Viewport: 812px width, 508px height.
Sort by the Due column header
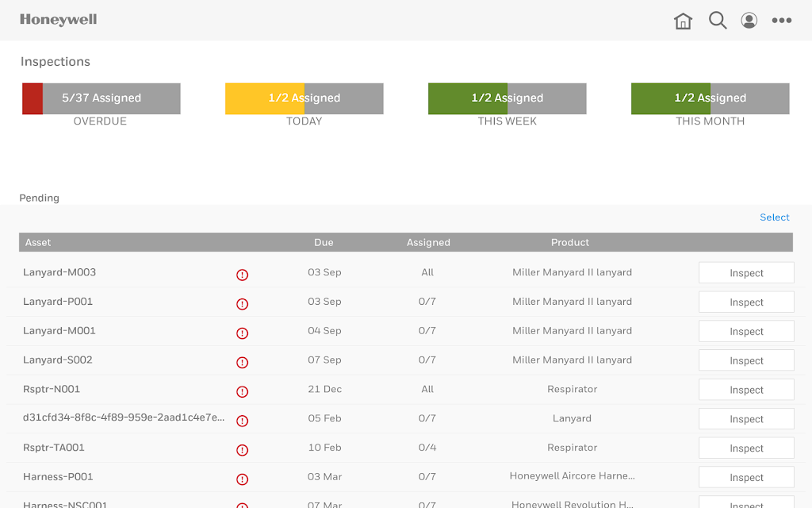pos(324,242)
